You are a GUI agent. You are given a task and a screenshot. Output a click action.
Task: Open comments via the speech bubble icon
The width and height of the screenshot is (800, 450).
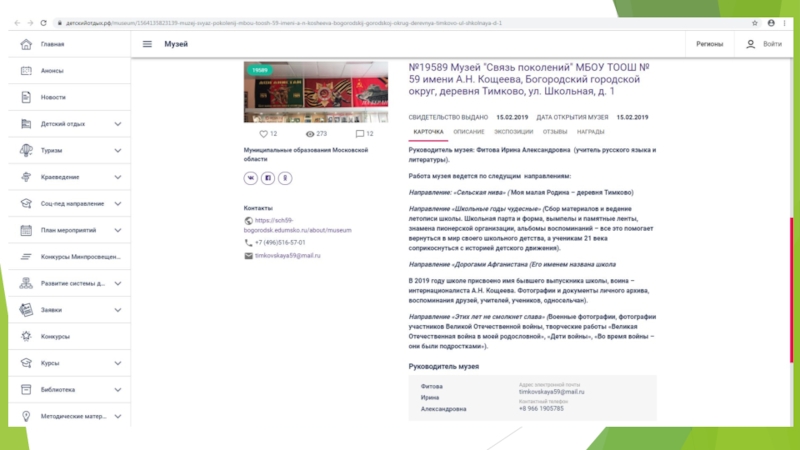[359, 133]
